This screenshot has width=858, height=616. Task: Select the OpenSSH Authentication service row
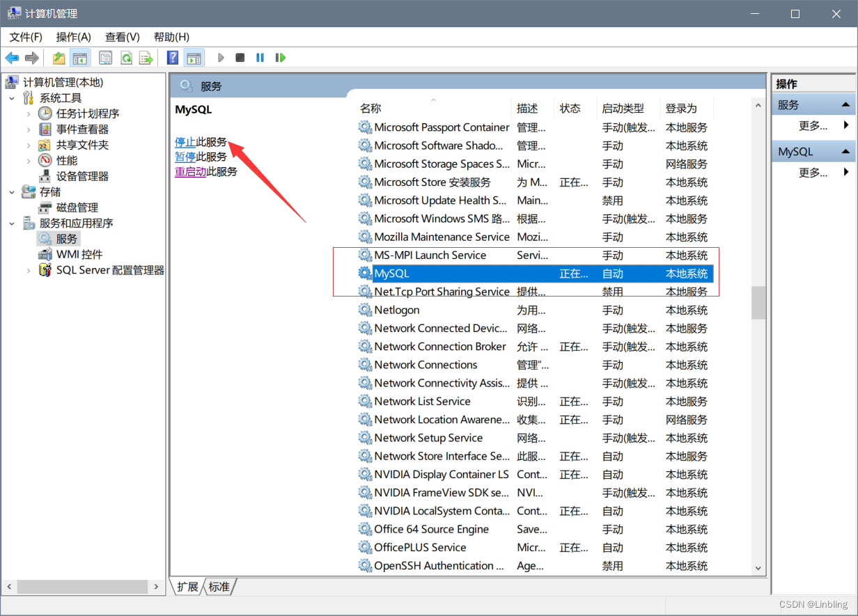click(x=536, y=566)
